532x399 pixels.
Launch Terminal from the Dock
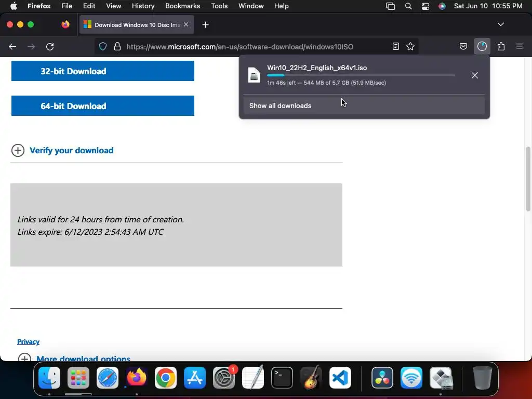282,378
